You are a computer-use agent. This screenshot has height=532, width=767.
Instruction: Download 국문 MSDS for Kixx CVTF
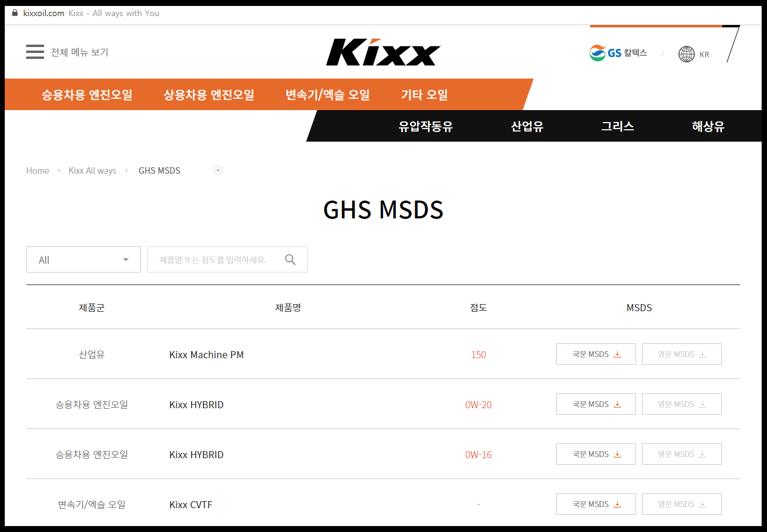pyautogui.click(x=596, y=504)
